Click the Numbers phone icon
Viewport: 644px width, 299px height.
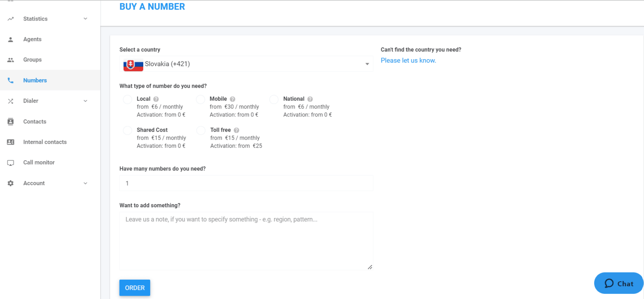click(x=10, y=80)
